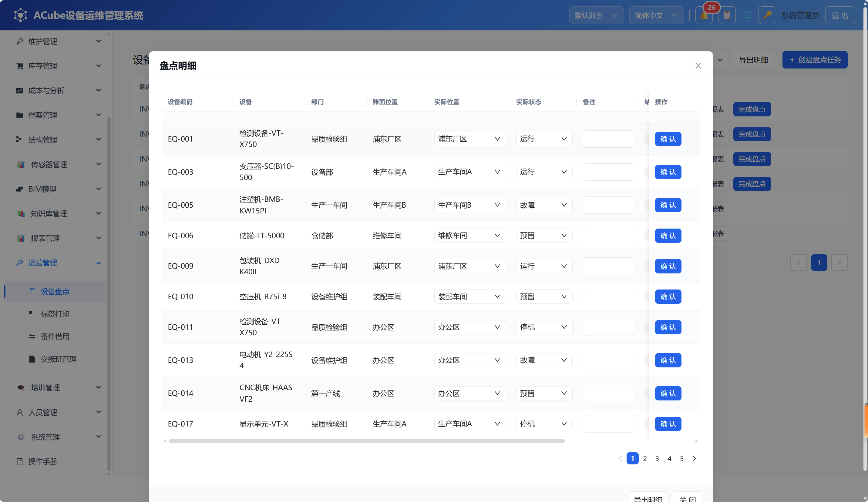Go to next page in dialog pagination
This screenshot has width=868, height=502.
(694, 458)
